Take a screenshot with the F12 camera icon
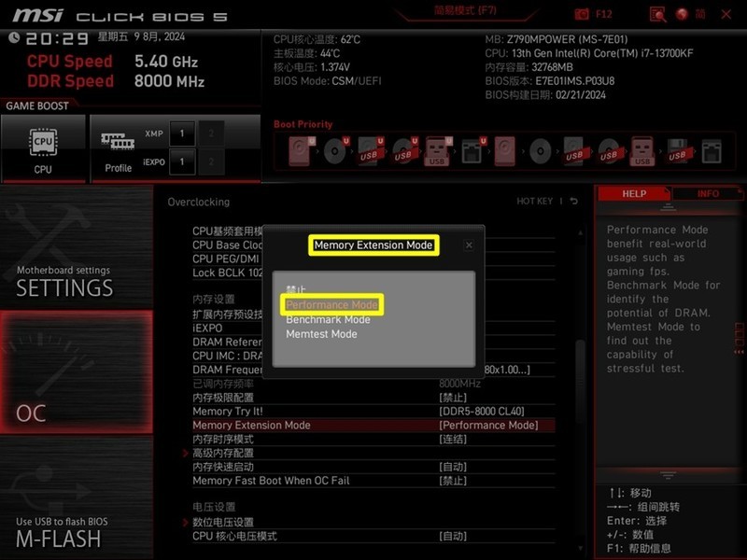 point(582,14)
